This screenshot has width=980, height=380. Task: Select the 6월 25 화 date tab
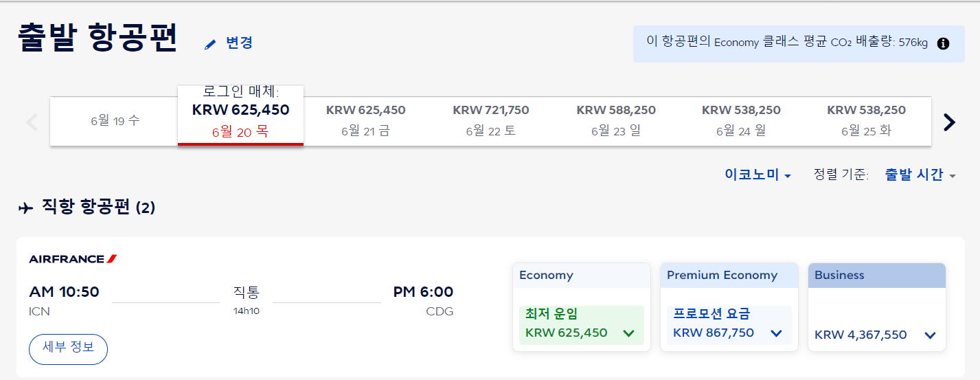pos(866,121)
